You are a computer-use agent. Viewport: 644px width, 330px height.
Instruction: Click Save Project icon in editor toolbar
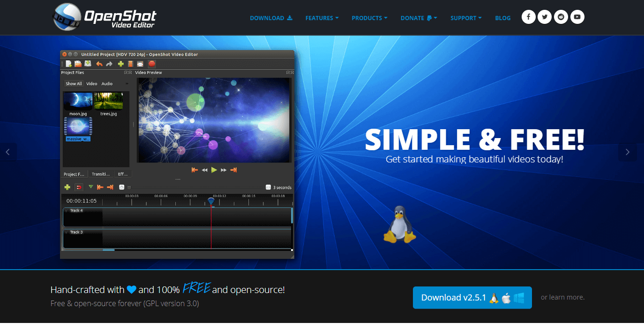(x=88, y=64)
